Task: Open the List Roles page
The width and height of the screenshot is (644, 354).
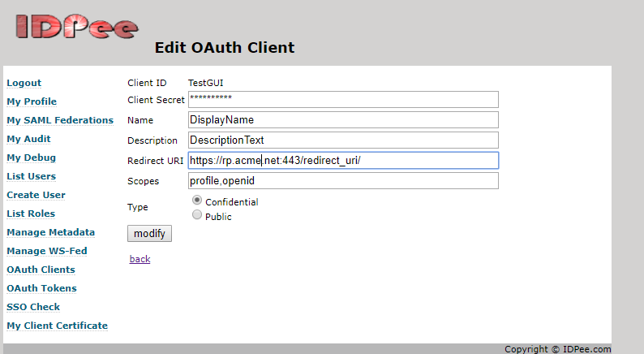Action: coord(31,214)
